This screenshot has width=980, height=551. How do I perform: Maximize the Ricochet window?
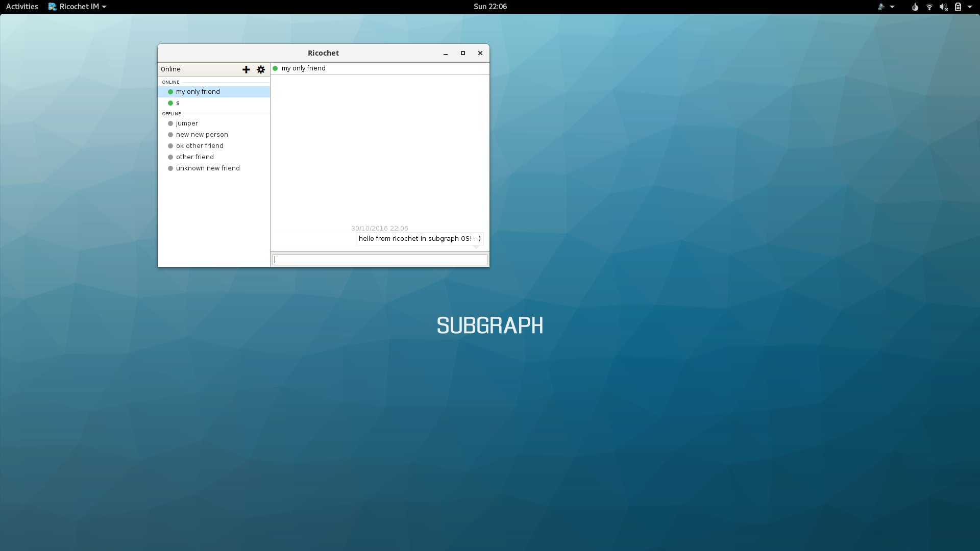point(463,53)
